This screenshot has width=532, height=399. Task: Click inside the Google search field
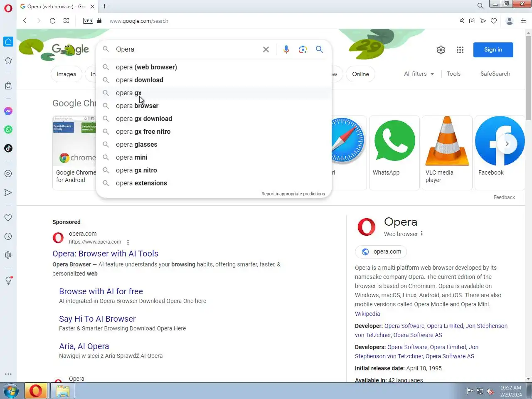point(187,49)
